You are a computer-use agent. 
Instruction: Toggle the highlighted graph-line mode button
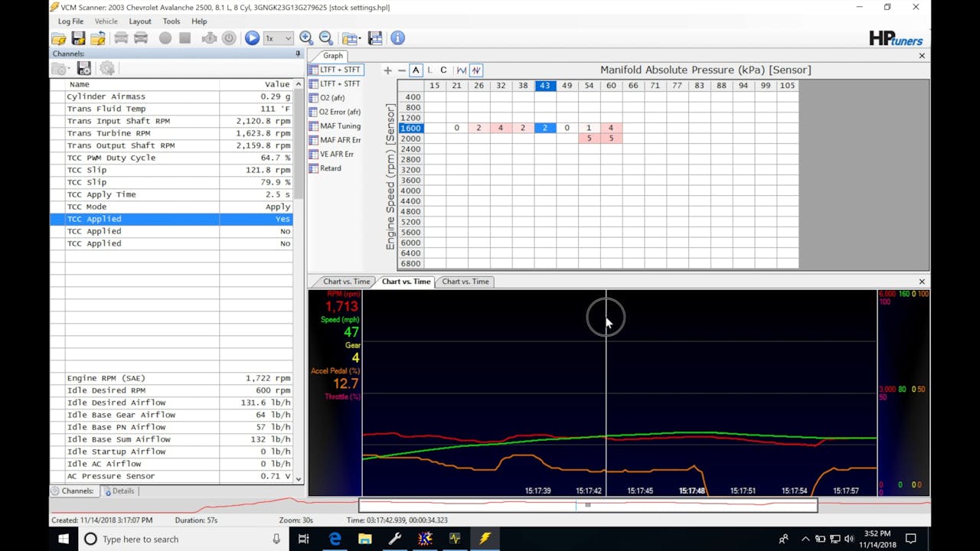(x=475, y=70)
